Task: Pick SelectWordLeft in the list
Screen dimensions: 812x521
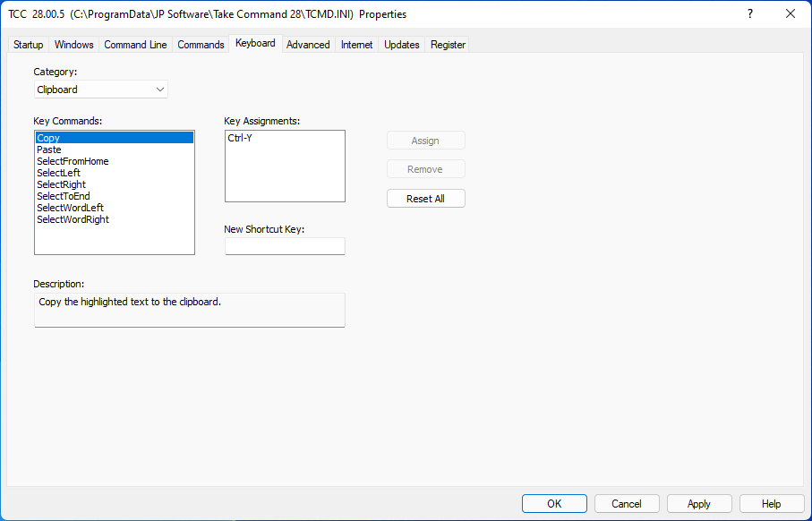Action: 115,208
